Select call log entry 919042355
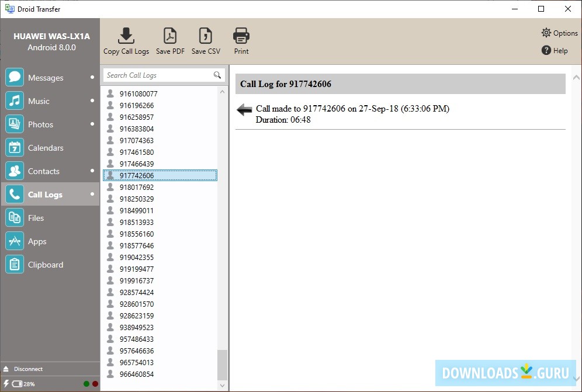 (x=160, y=257)
